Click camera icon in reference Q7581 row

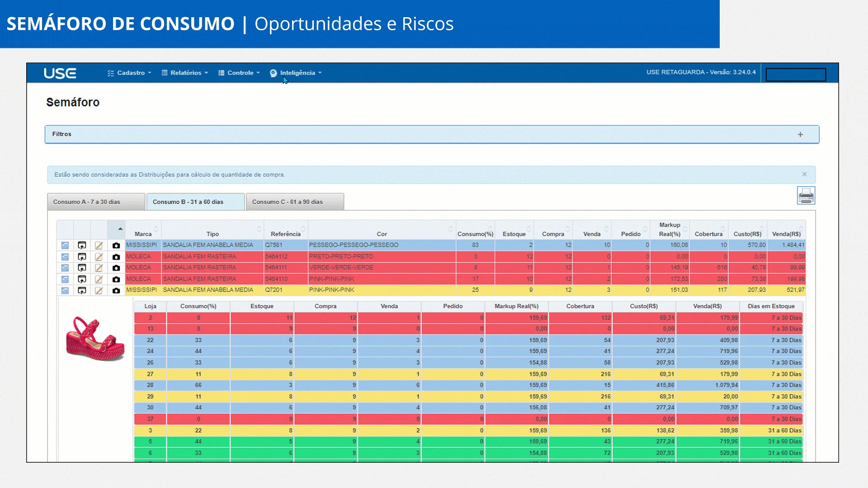coord(116,245)
